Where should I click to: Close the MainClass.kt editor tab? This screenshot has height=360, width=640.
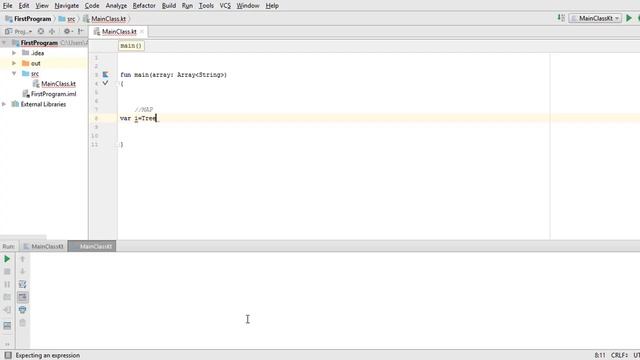coord(142,31)
